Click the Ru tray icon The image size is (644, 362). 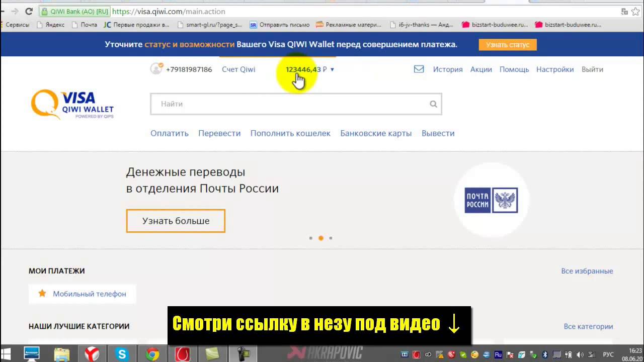point(498,354)
